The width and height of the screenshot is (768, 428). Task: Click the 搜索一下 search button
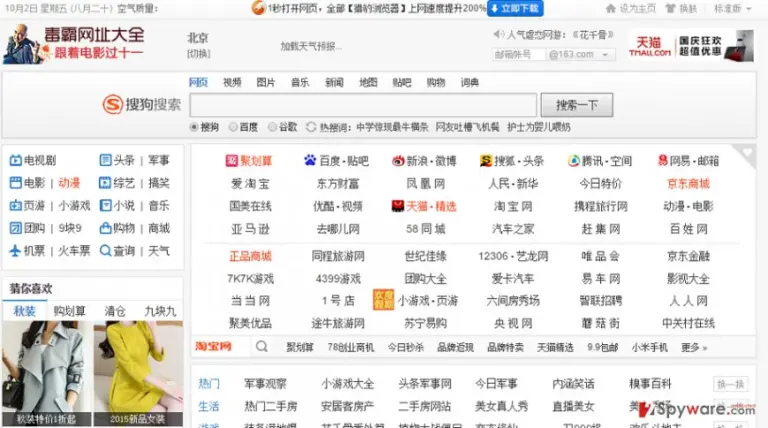click(576, 105)
